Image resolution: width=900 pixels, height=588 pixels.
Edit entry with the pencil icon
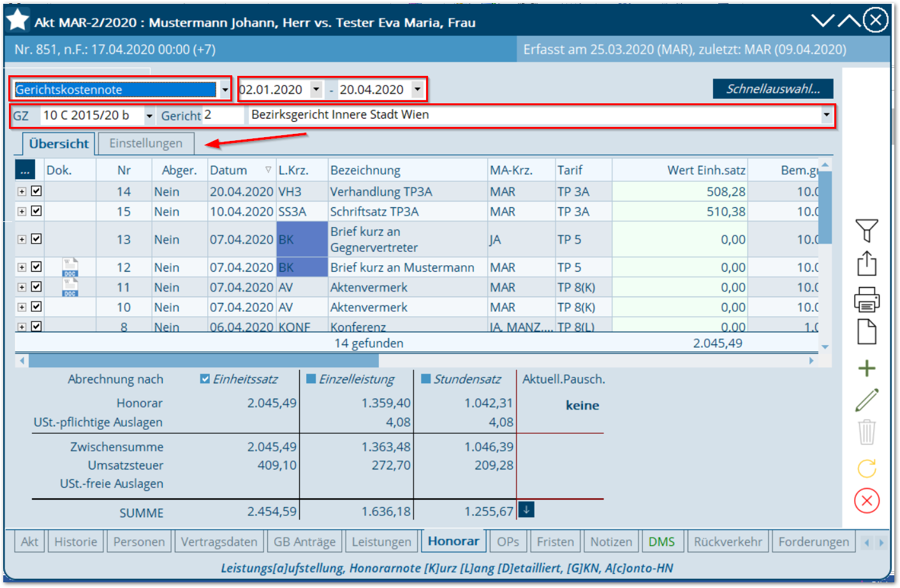coord(866,400)
